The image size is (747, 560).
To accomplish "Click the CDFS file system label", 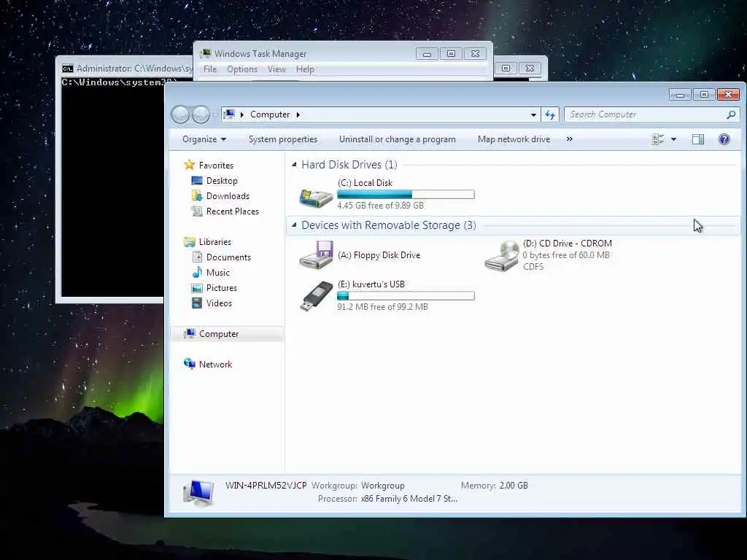I will (x=533, y=267).
